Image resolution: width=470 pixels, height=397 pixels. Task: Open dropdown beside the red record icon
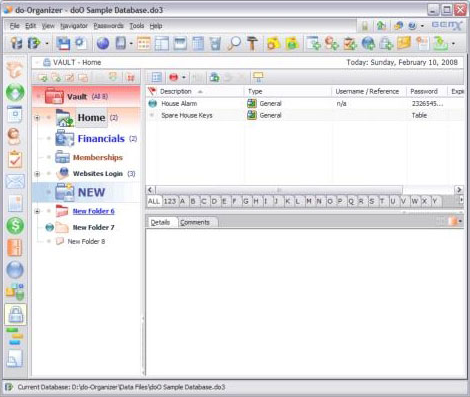coord(184,78)
